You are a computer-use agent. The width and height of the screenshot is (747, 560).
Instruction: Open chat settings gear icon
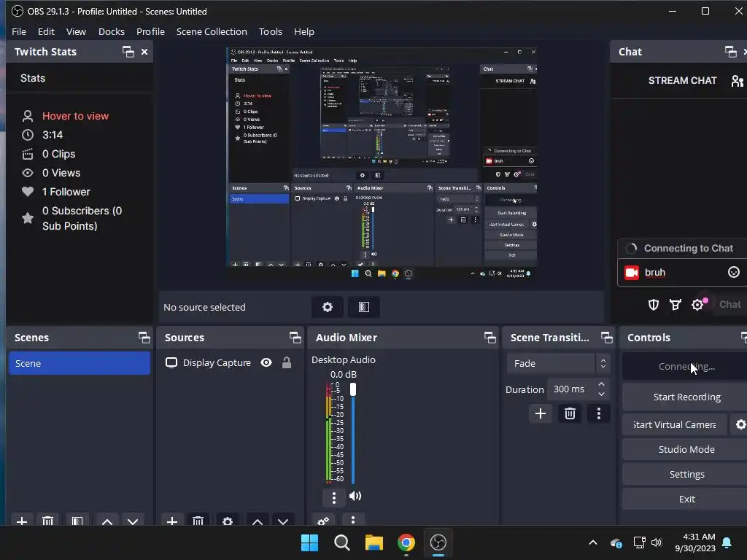697,305
